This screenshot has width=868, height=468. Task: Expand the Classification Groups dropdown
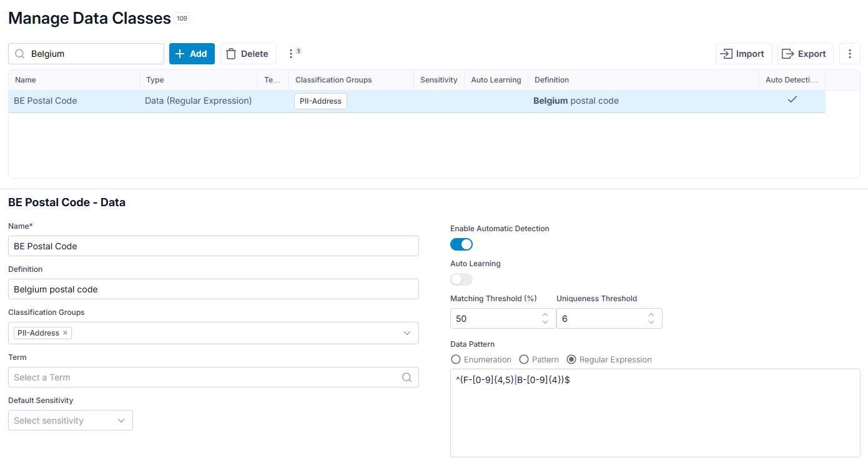407,333
